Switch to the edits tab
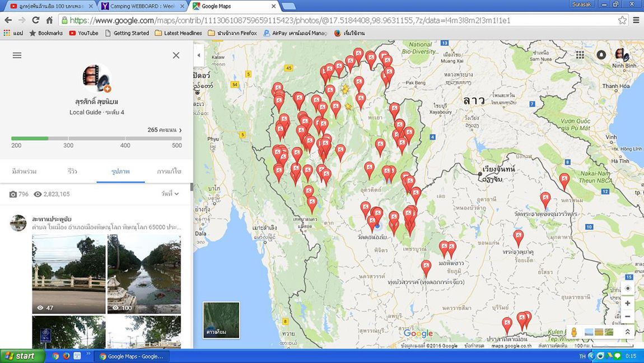This screenshot has width=644, height=363. coord(169,171)
